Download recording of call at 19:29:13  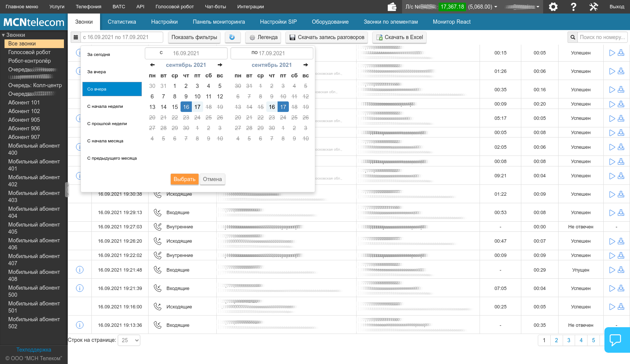pyautogui.click(x=621, y=213)
